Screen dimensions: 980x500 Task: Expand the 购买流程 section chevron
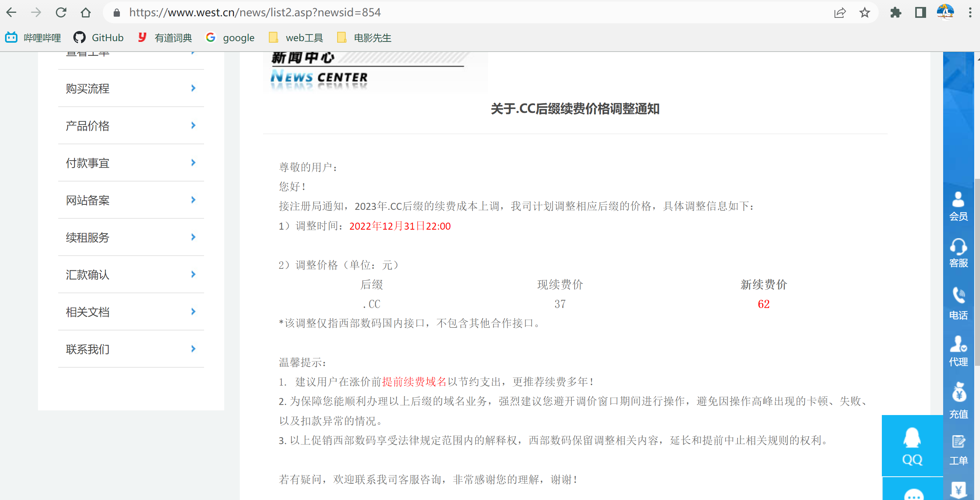coord(193,88)
